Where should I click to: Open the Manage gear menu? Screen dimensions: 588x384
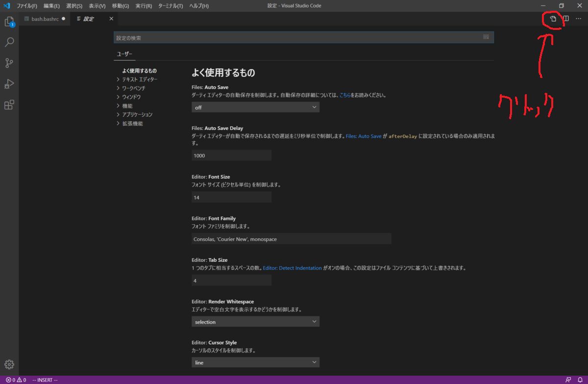pyautogui.click(x=9, y=364)
